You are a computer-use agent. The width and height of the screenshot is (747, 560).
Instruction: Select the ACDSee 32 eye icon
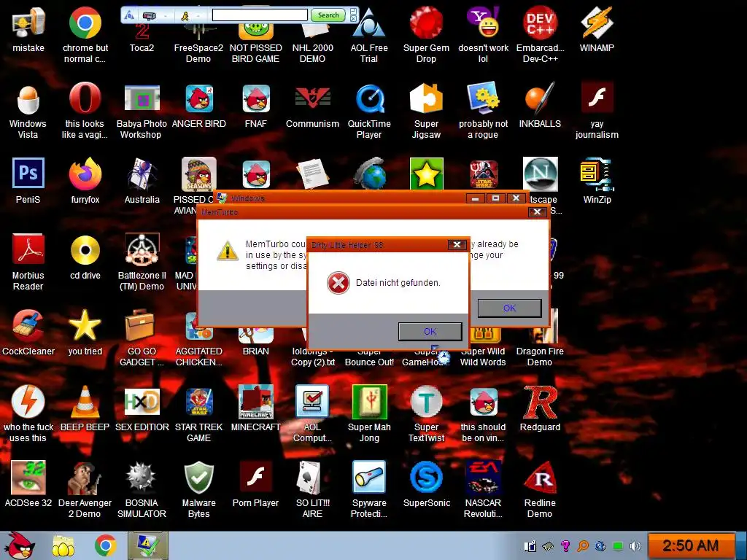pyautogui.click(x=28, y=483)
